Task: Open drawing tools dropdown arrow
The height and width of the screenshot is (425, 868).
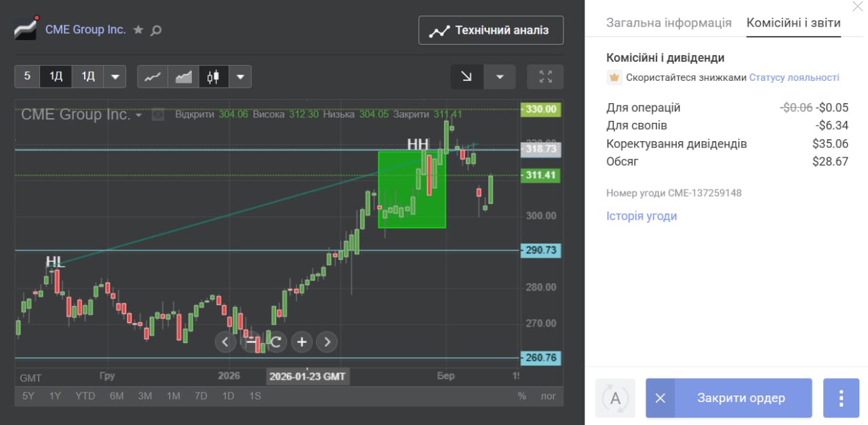Action: 500,77
